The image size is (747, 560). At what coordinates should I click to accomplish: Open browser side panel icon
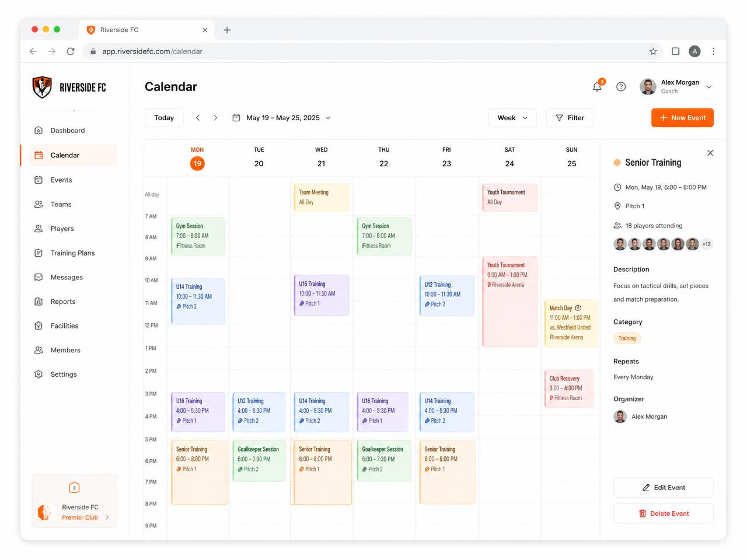pos(675,51)
